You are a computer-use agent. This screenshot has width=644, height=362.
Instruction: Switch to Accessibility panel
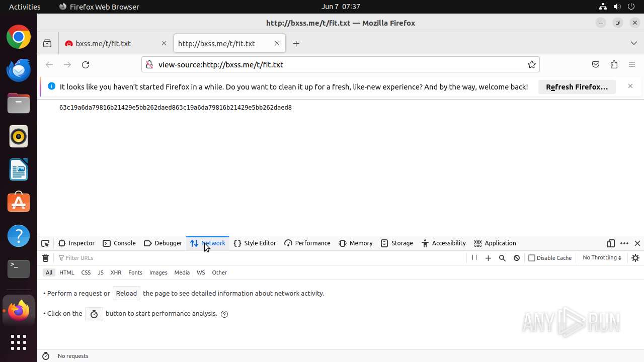click(444, 243)
